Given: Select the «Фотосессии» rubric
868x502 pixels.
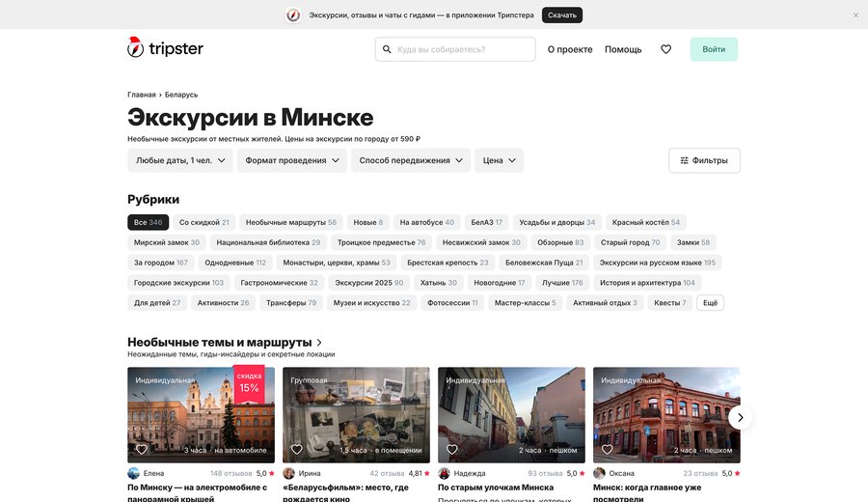Looking at the screenshot, I should (452, 302).
